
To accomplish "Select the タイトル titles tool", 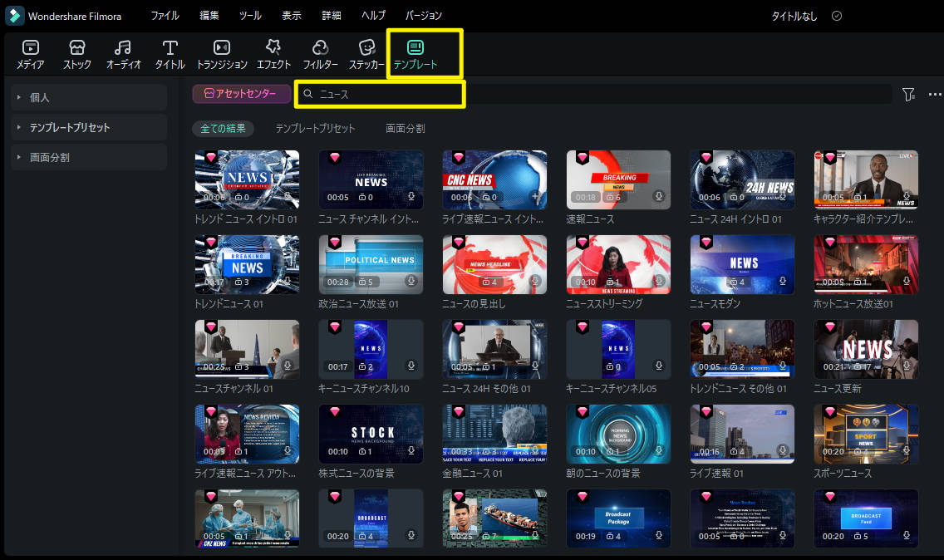I will click(170, 54).
